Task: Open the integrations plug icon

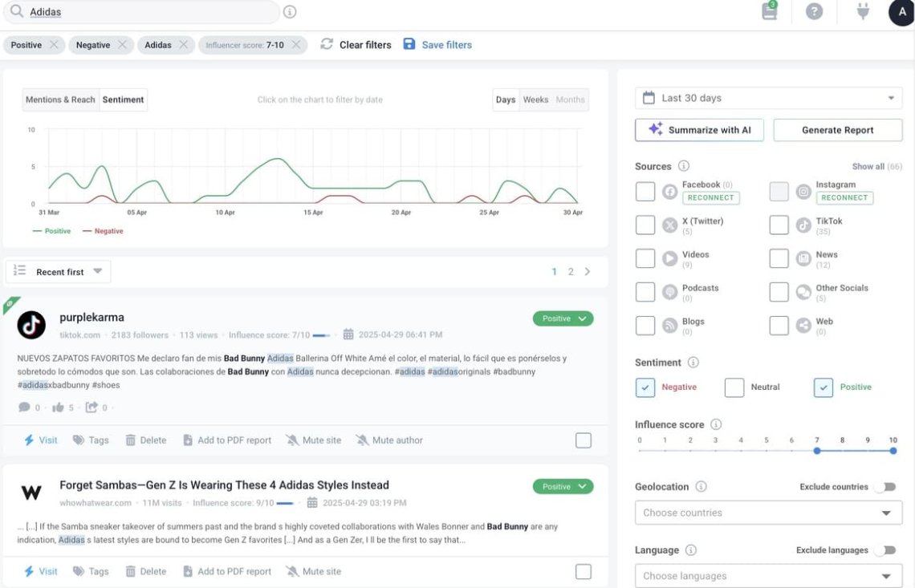Action: [863, 11]
